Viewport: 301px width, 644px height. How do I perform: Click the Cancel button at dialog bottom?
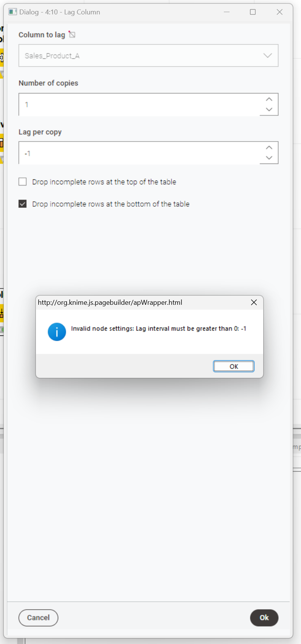[x=38, y=617]
